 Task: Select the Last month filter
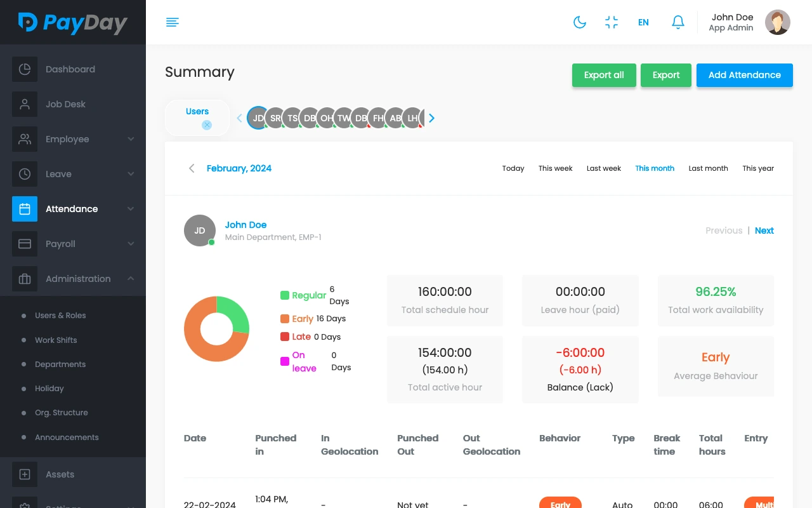pyautogui.click(x=708, y=168)
